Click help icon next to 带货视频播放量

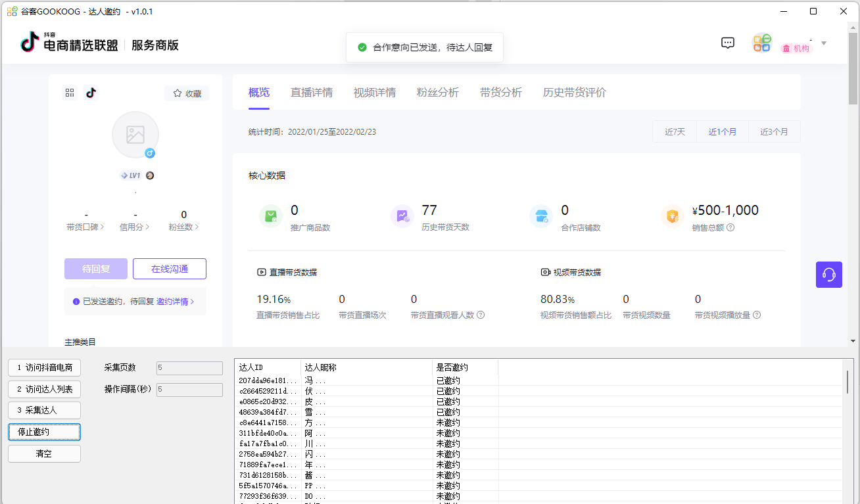pos(757,315)
